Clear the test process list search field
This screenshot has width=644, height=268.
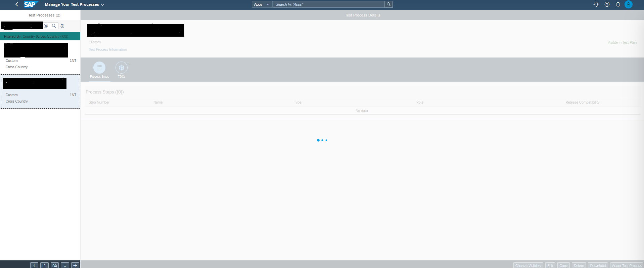point(46,26)
